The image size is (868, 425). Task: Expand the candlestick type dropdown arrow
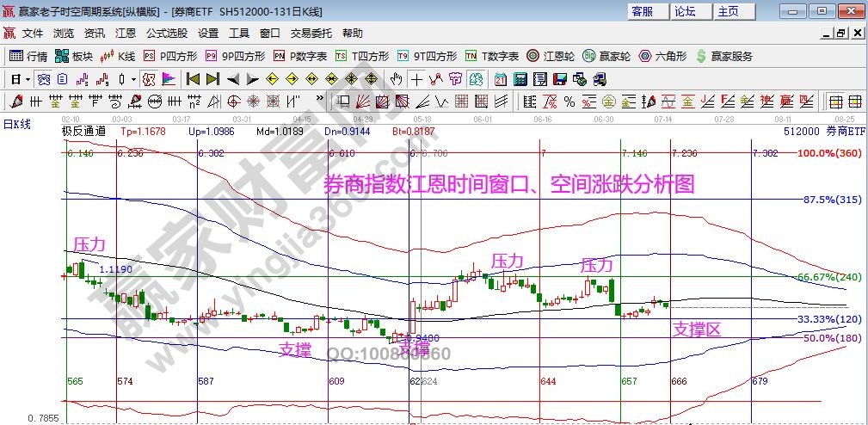click(x=132, y=79)
